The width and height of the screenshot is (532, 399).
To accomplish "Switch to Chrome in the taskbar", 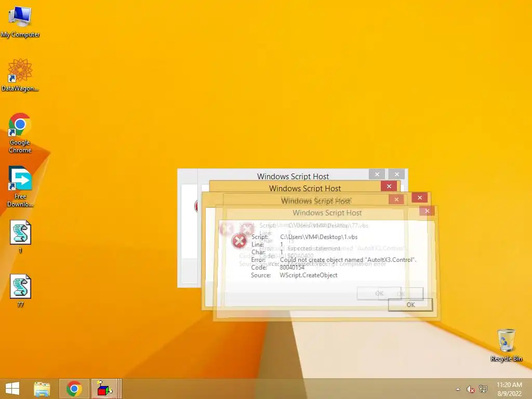I will [74, 389].
